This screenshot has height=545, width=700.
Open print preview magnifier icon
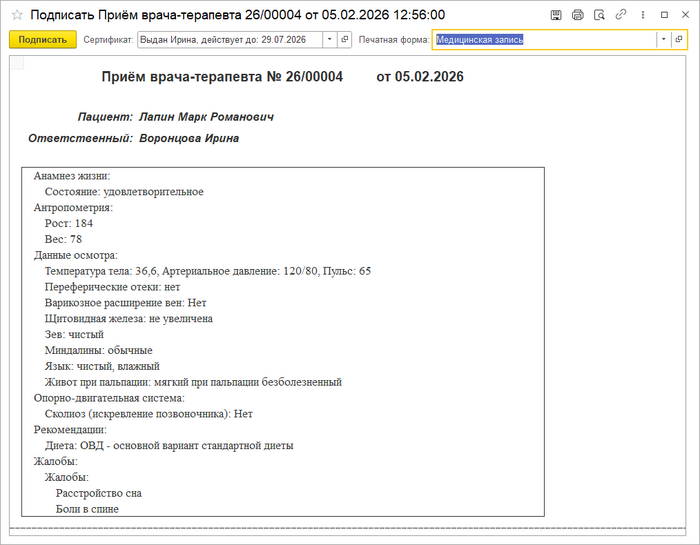click(x=599, y=15)
